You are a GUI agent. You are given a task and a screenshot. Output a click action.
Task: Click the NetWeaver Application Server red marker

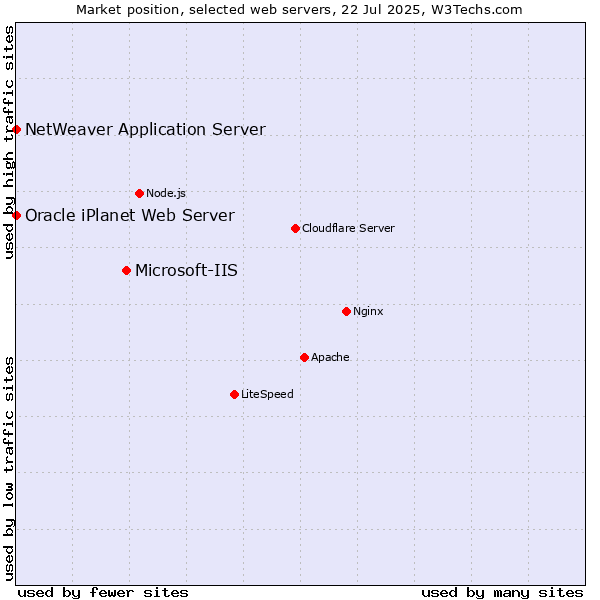tap(16, 130)
